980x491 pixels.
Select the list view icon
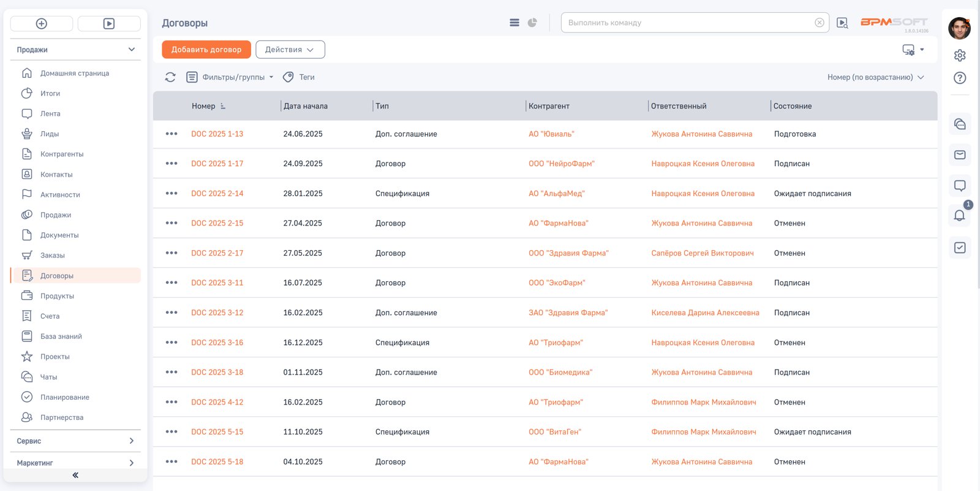point(514,23)
